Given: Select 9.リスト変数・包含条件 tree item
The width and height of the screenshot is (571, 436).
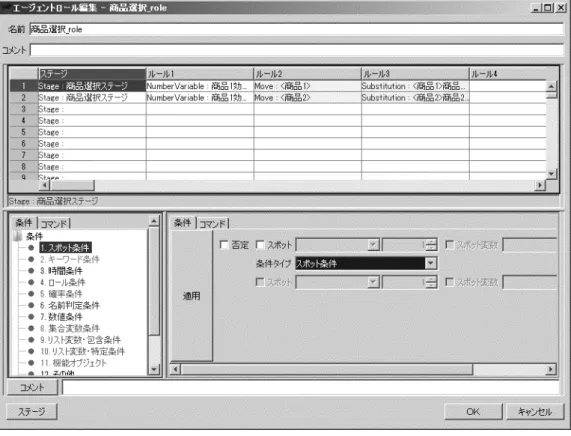Looking at the screenshot, I should pos(80,340).
